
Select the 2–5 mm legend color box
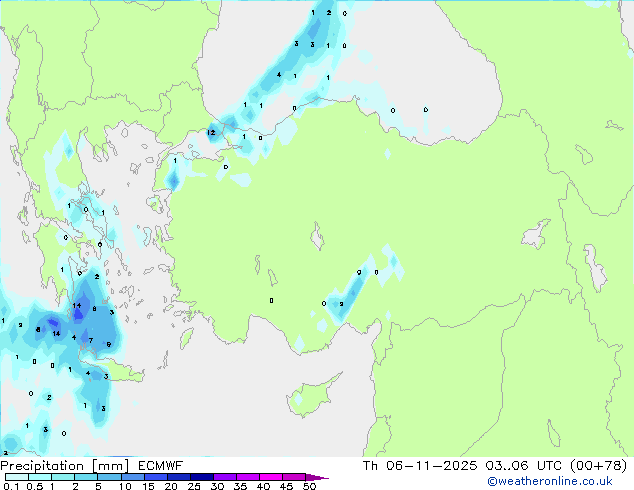click(86, 477)
